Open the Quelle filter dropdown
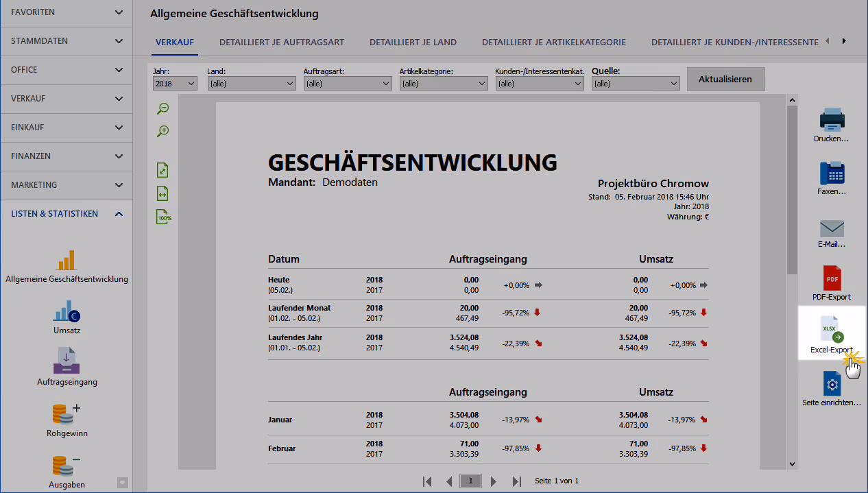 pyautogui.click(x=636, y=84)
